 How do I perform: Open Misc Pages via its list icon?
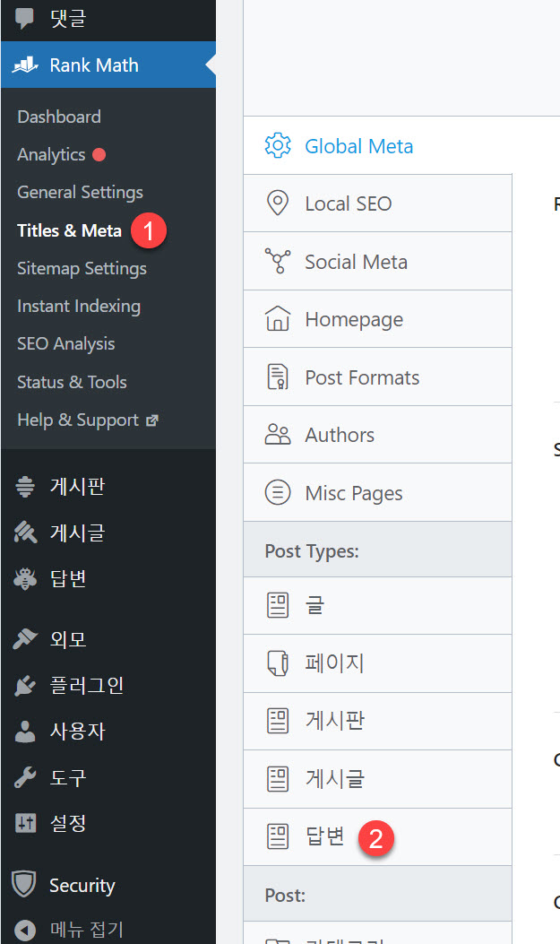point(280,491)
